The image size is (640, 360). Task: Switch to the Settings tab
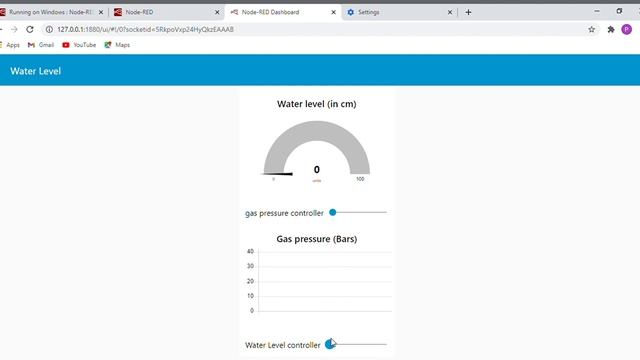click(x=399, y=12)
